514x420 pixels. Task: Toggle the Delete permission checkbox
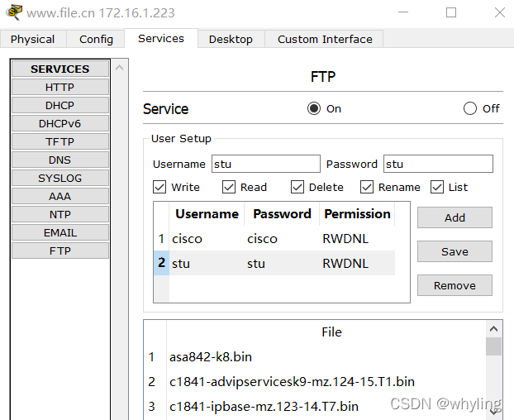coord(298,187)
